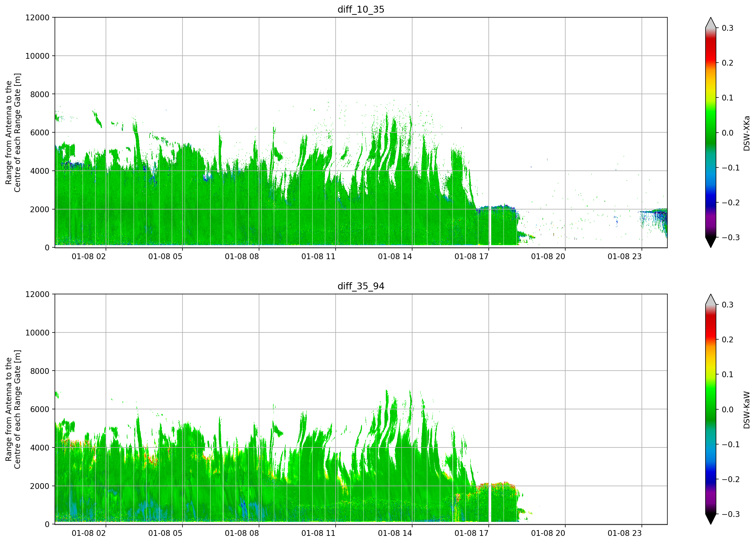Screen dimensions: 756x543
Task: Click "−0.2" tick on DSW-KaW colorbar
Action: tap(731, 480)
